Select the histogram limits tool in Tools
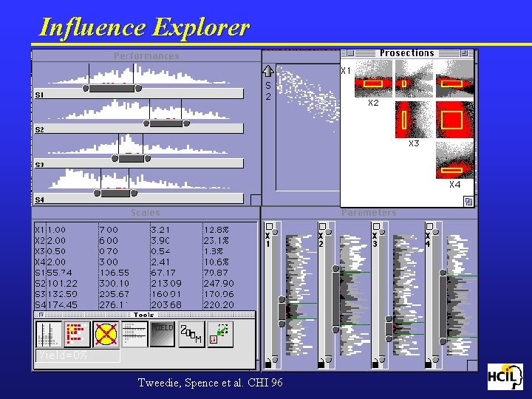532x399 pixels. [x=49, y=335]
